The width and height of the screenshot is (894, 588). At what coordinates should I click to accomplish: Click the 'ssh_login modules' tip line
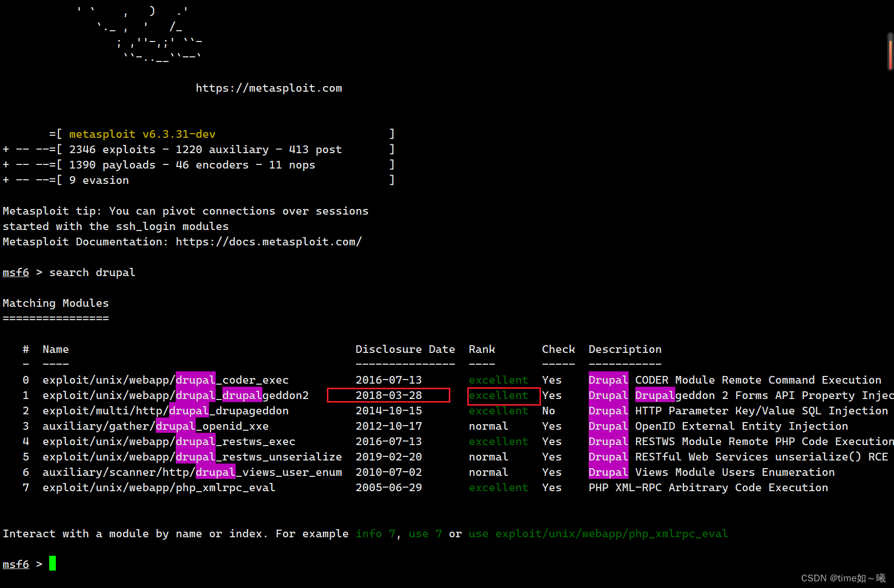116,226
